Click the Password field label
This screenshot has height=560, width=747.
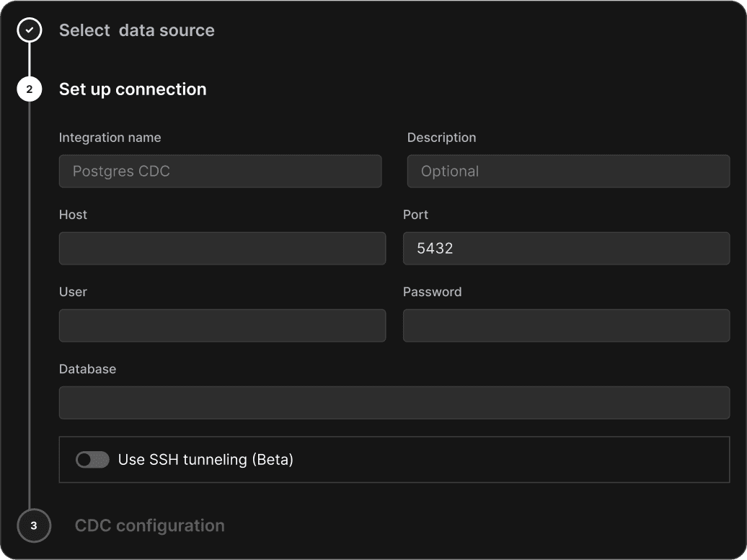coord(432,292)
